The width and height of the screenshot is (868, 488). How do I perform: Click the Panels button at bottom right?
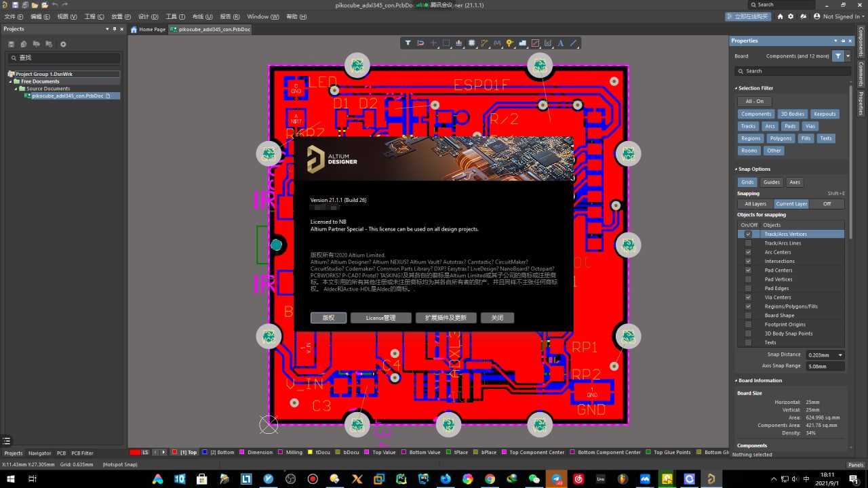856,465
